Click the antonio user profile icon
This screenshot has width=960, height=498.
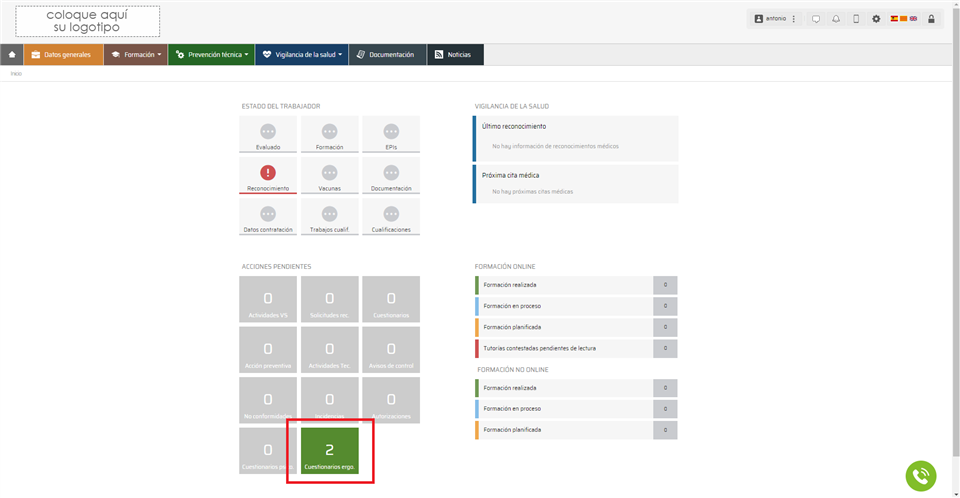click(x=759, y=19)
